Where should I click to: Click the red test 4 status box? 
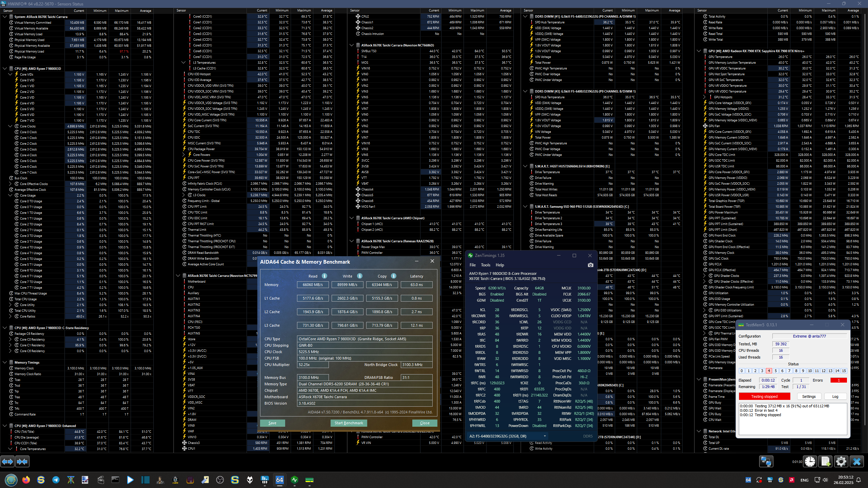click(769, 371)
